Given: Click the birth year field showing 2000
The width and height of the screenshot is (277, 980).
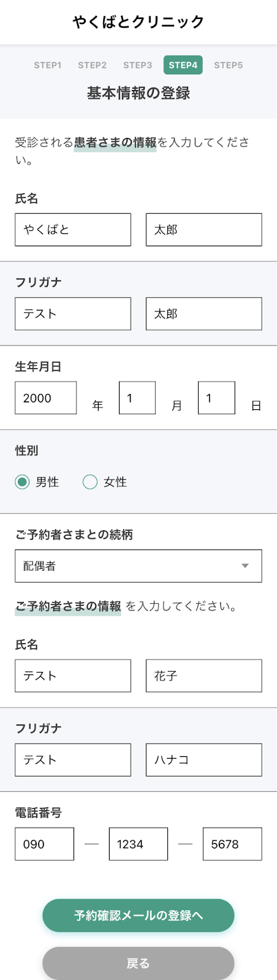Looking at the screenshot, I should point(46,398).
